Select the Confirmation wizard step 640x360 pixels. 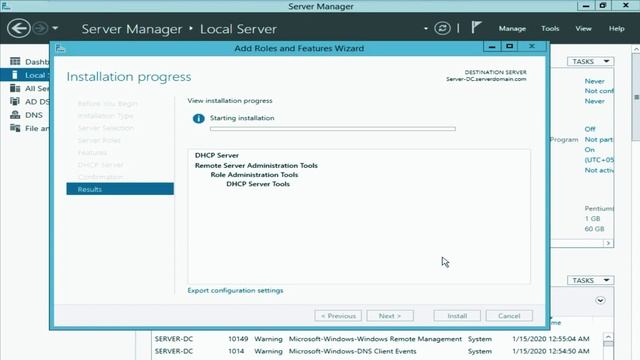coord(100,177)
